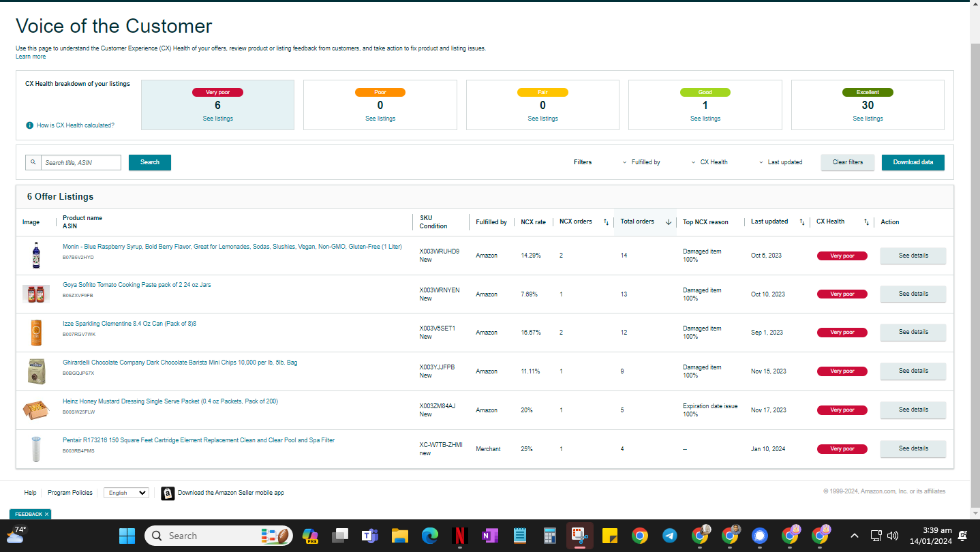Click the teal Search button
Viewport: 980px width, 552px height.
point(150,162)
